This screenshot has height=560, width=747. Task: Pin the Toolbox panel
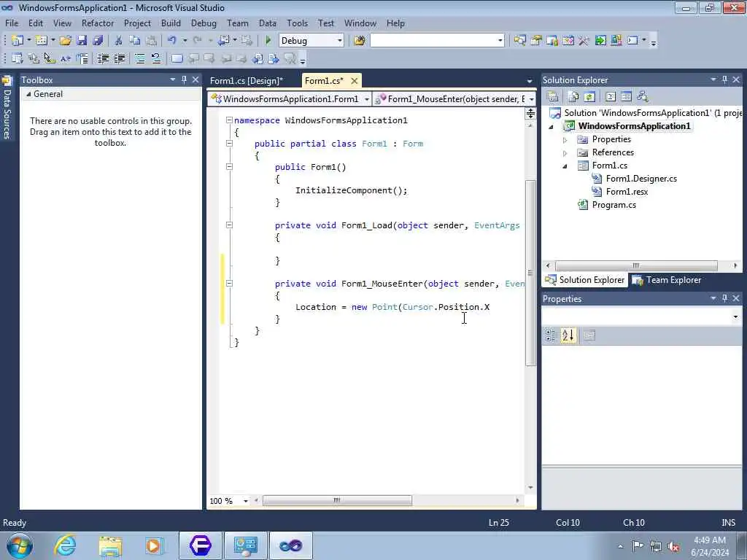coord(184,79)
